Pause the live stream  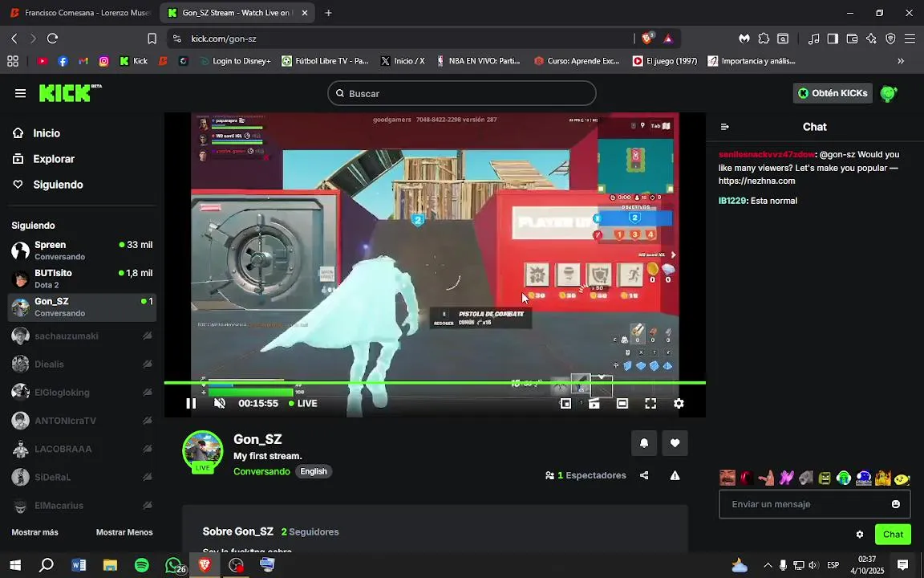click(191, 404)
